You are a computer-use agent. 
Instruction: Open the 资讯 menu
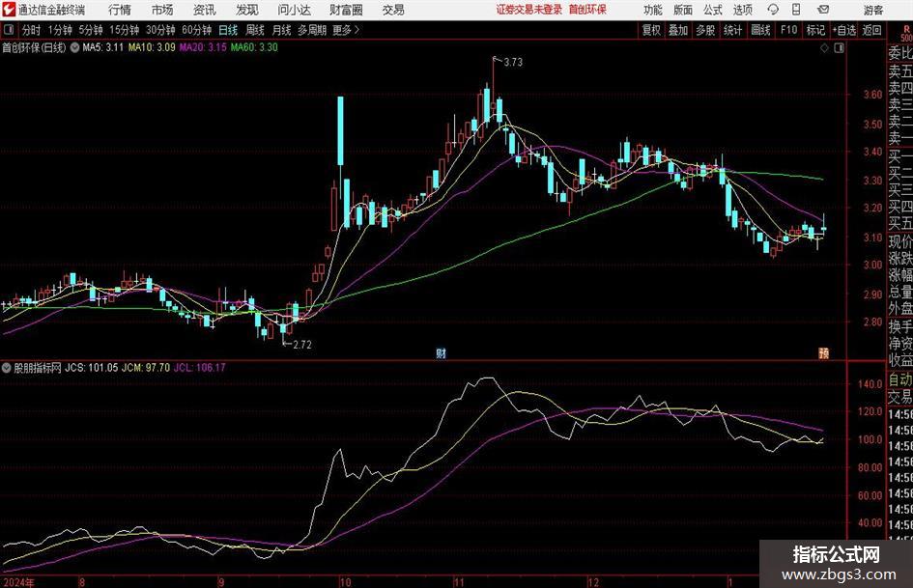click(x=205, y=10)
